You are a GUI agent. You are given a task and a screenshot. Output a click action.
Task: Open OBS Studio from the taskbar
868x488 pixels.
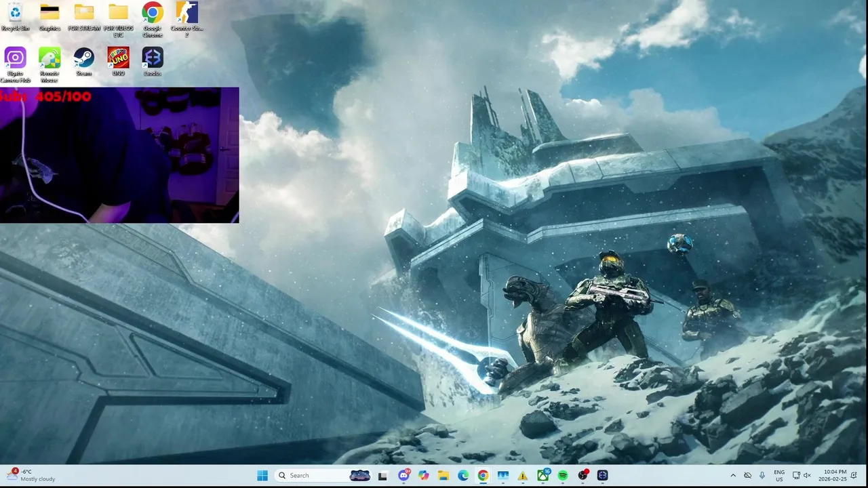click(x=583, y=475)
